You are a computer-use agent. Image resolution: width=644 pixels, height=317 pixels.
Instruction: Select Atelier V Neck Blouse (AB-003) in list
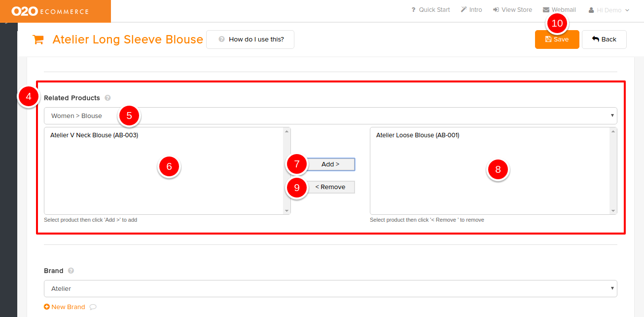tap(94, 135)
